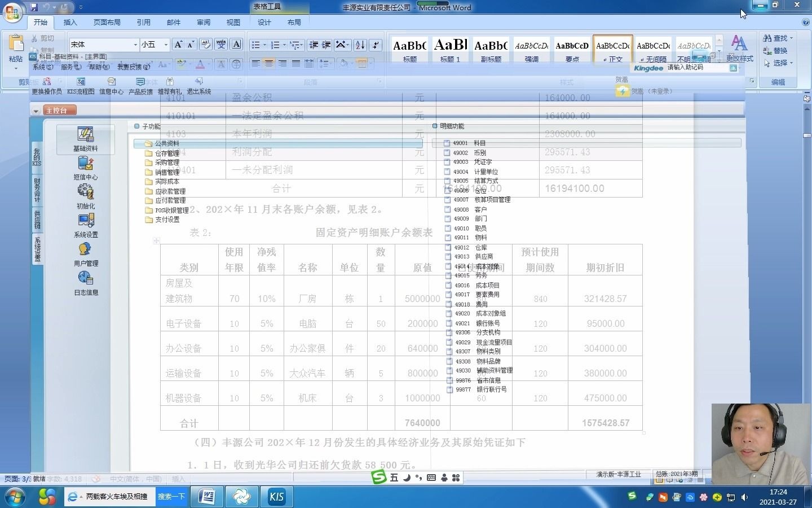Click 更换操作员 toolbar icon in KIS
Screen dimensions: 812x508
pos(47,86)
